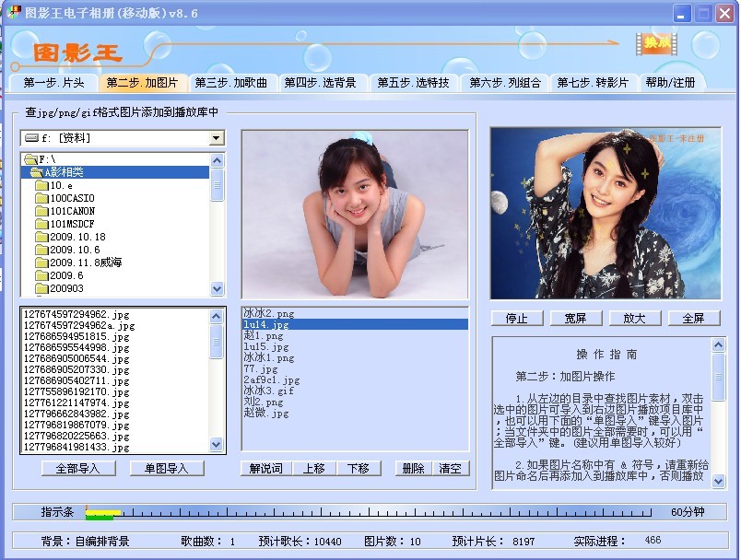This screenshot has height=560, width=741.
Task: Open the 帮助/注册 tab
Action: point(670,83)
